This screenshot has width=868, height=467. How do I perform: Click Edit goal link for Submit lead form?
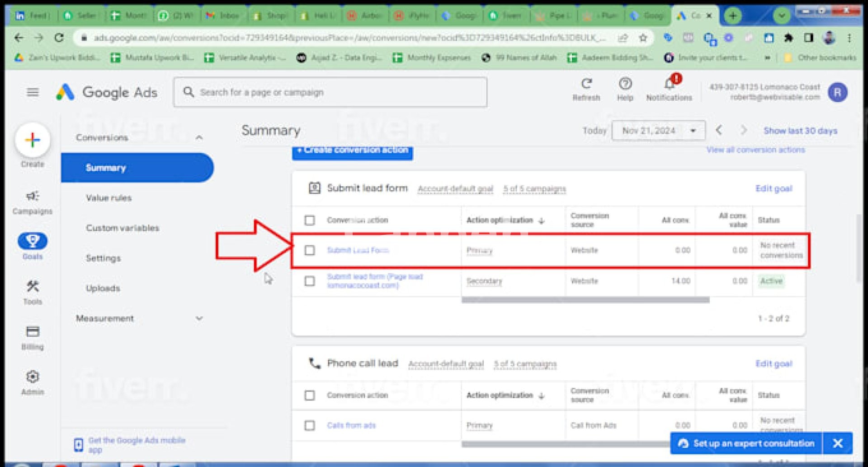pyautogui.click(x=774, y=189)
